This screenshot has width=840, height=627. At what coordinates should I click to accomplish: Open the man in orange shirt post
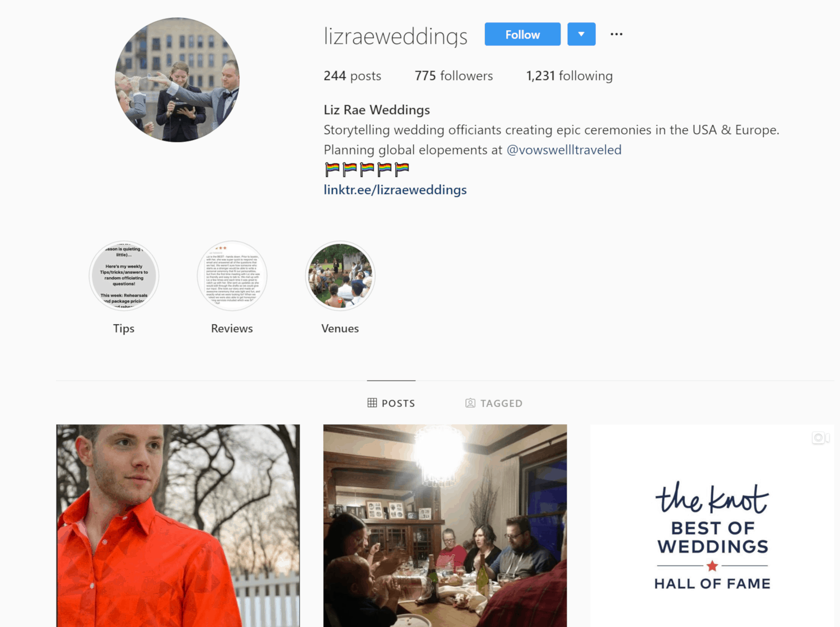click(x=178, y=526)
